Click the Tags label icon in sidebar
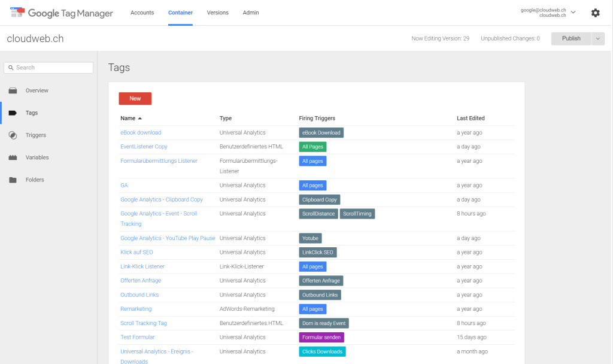Image resolution: width=613 pixels, height=364 pixels. pos(13,113)
